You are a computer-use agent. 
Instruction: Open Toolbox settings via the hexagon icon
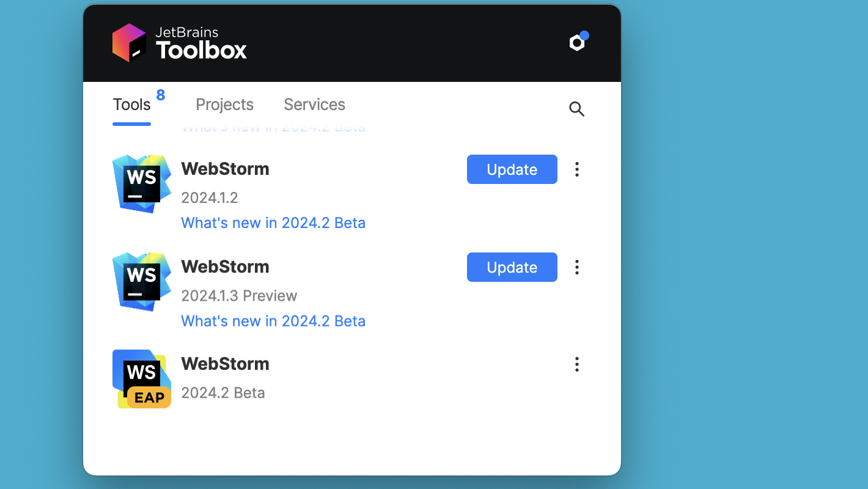pos(575,42)
